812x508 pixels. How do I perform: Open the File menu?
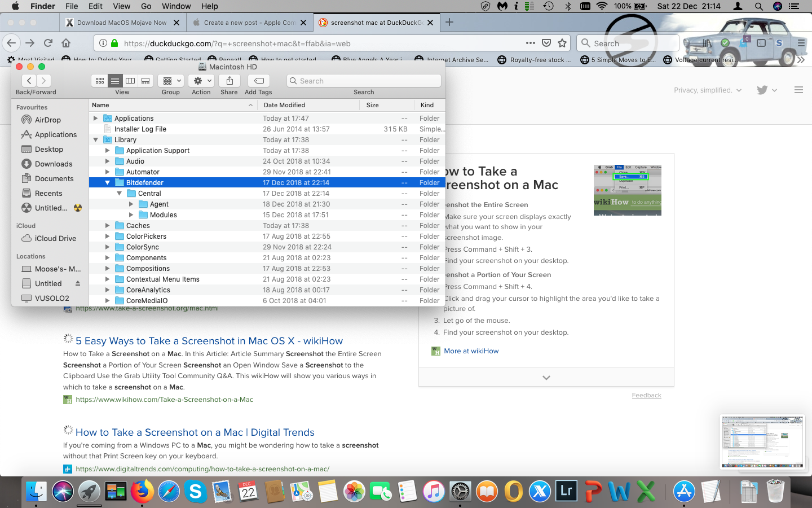[x=72, y=6]
